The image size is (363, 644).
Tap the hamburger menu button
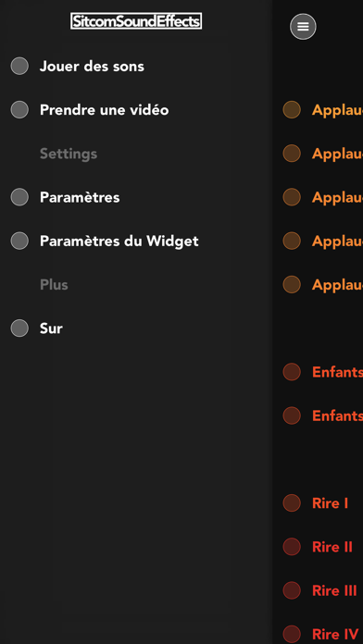[x=303, y=27]
